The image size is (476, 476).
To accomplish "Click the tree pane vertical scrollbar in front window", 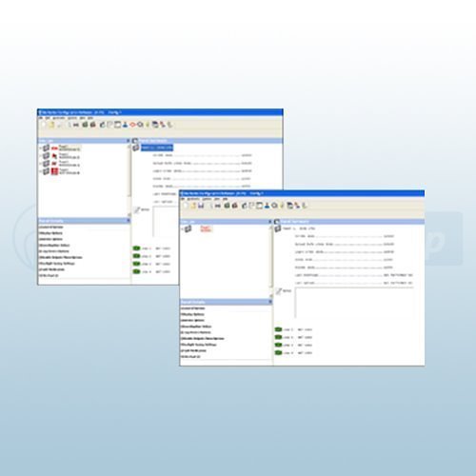I will tap(271, 261).
